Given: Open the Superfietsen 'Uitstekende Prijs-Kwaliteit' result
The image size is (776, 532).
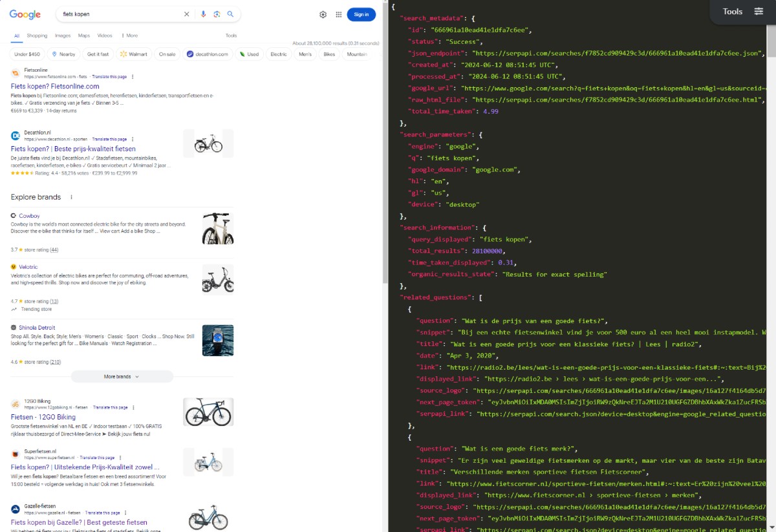Looking at the screenshot, I should 85,467.
